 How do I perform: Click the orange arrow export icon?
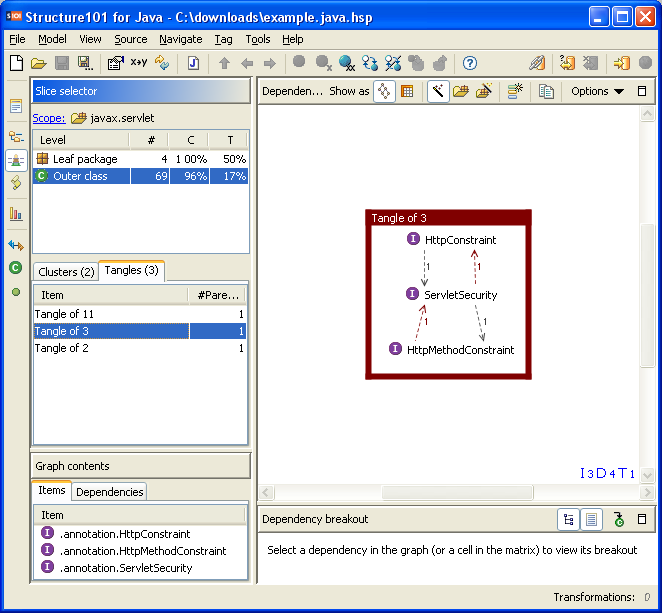(x=622, y=63)
